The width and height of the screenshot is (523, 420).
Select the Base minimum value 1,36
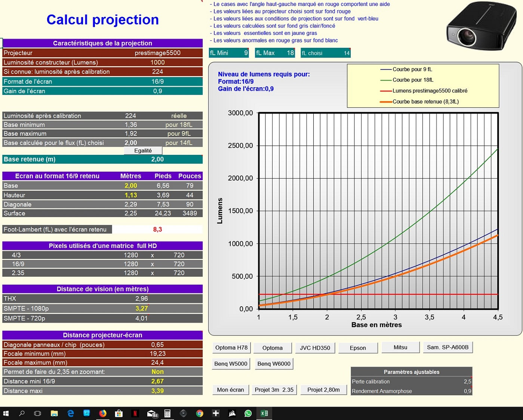click(131, 125)
